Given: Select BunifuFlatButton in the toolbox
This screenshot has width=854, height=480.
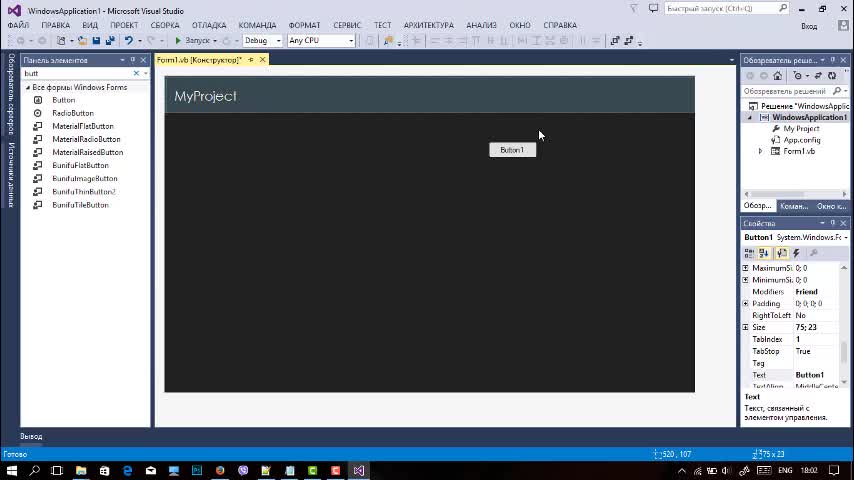Looking at the screenshot, I should pos(81,165).
